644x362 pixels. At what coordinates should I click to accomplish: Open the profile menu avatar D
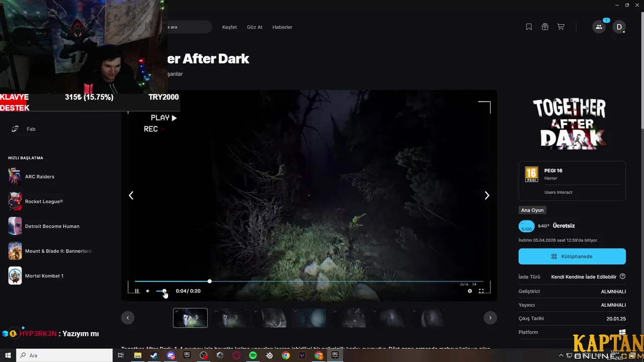619,27
